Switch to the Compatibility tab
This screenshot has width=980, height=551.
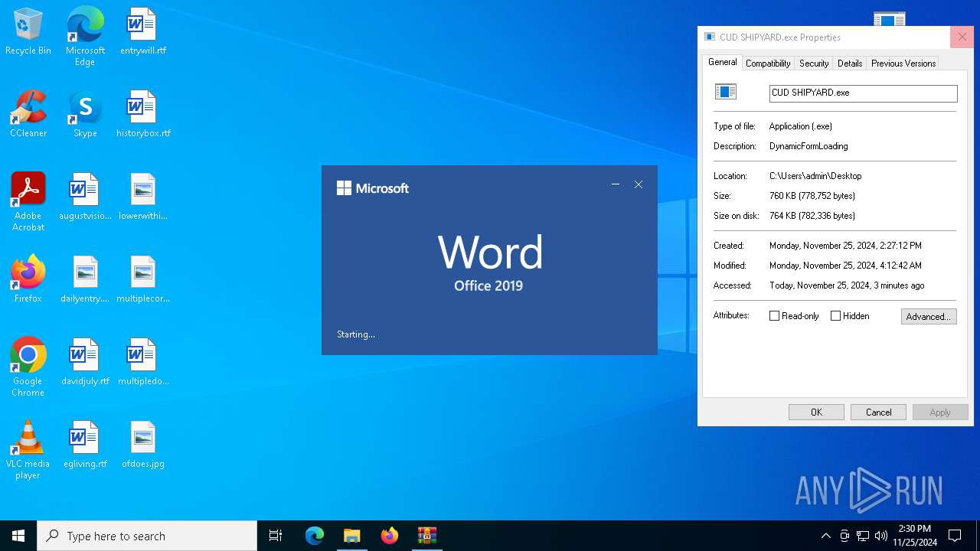click(x=768, y=64)
